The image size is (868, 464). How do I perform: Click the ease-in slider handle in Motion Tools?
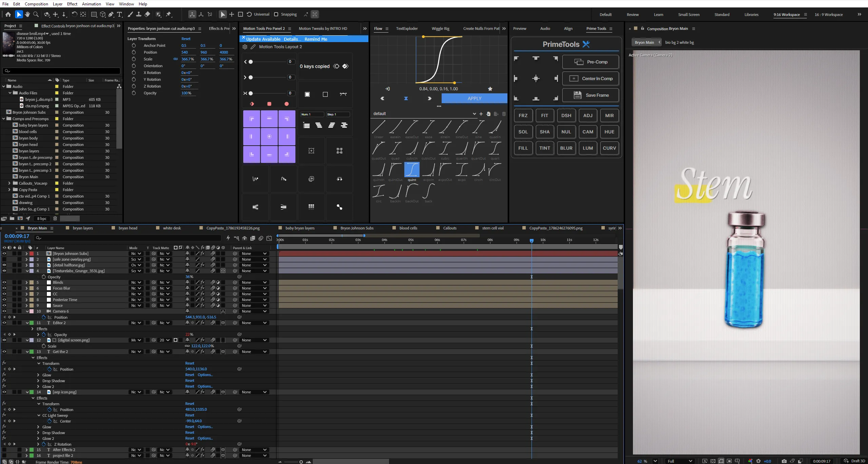(x=251, y=62)
